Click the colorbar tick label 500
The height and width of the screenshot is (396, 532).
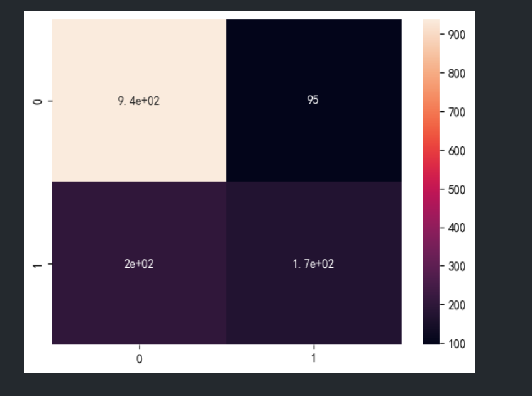click(457, 189)
